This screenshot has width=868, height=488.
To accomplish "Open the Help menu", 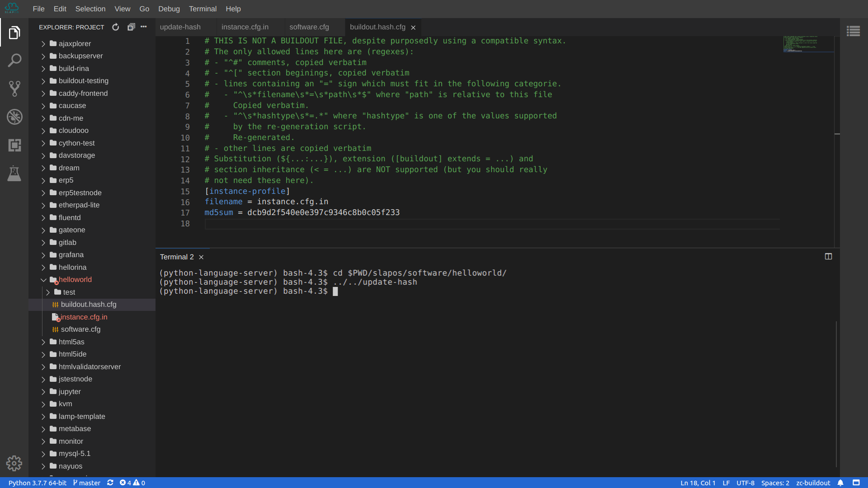I will pyautogui.click(x=233, y=9).
